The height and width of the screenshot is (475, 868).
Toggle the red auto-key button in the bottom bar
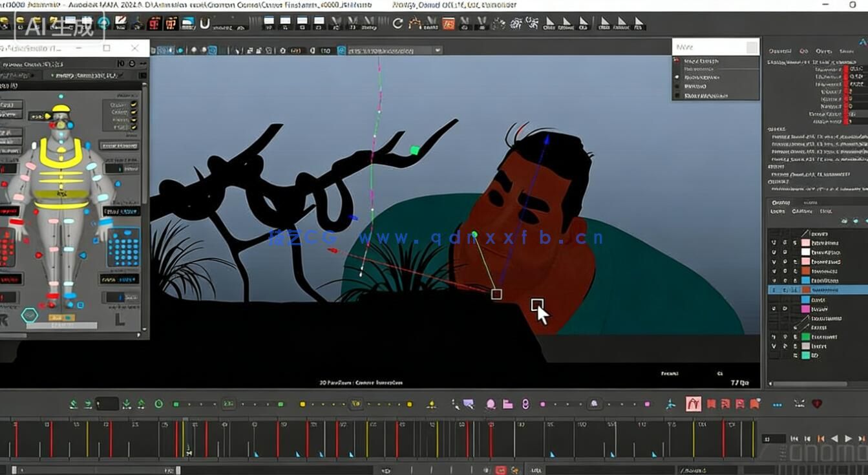point(500,470)
